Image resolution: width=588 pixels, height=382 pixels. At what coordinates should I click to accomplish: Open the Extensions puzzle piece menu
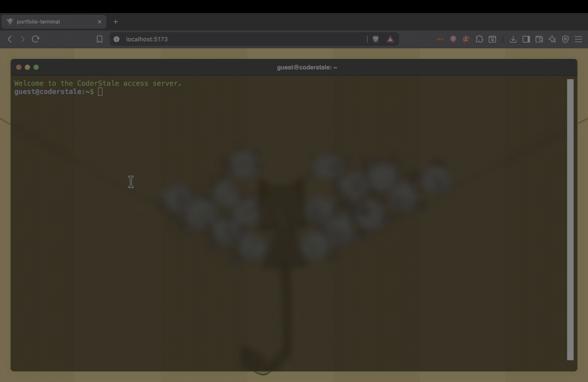coord(479,39)
